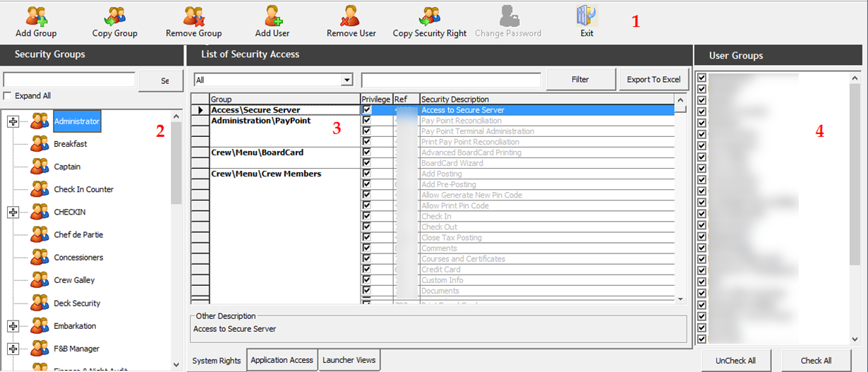
Task: Uncheck privilege for Comments
Action: pos(367,248)
